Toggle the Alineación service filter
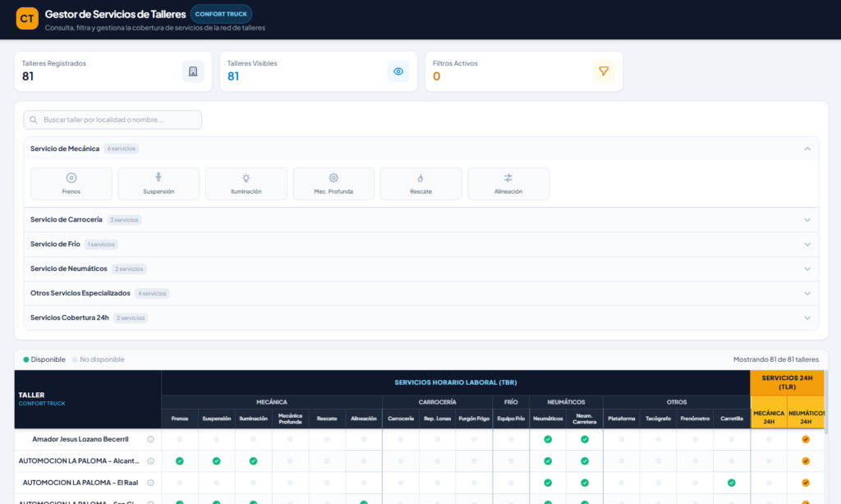Viewport: 841px width, 504px height. (508, 183)
